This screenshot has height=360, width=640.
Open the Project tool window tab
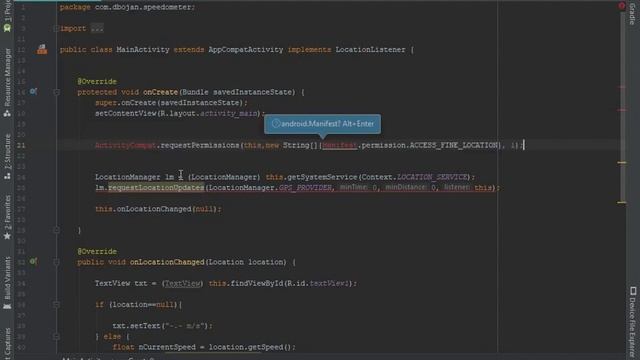(7, 10)
